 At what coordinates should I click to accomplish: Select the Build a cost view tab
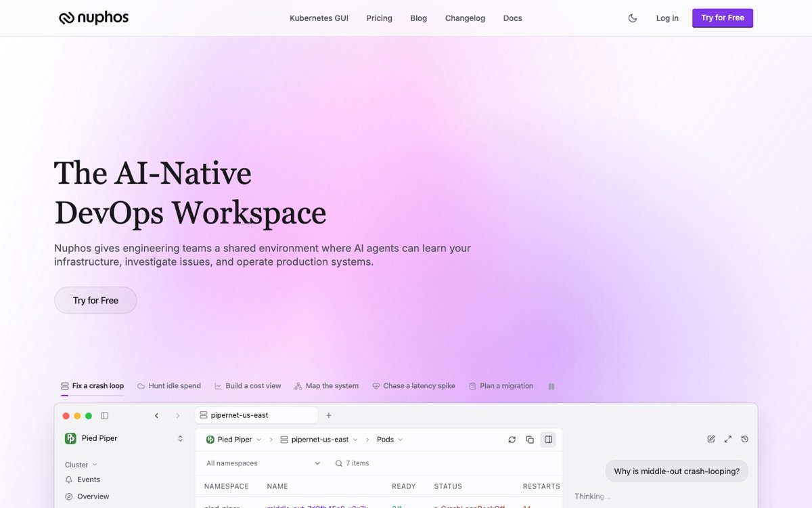click(248, 386)
